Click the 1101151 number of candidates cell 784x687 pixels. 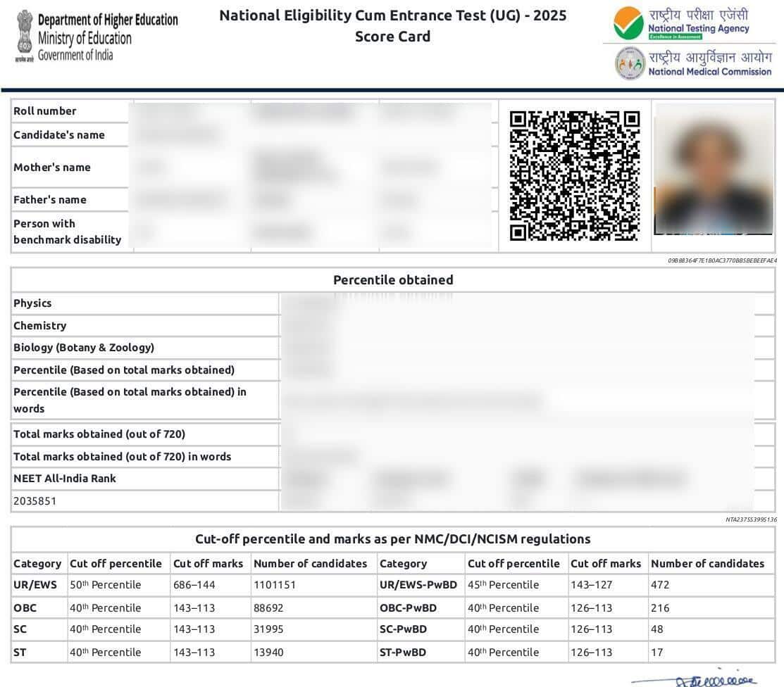(275, 585)
